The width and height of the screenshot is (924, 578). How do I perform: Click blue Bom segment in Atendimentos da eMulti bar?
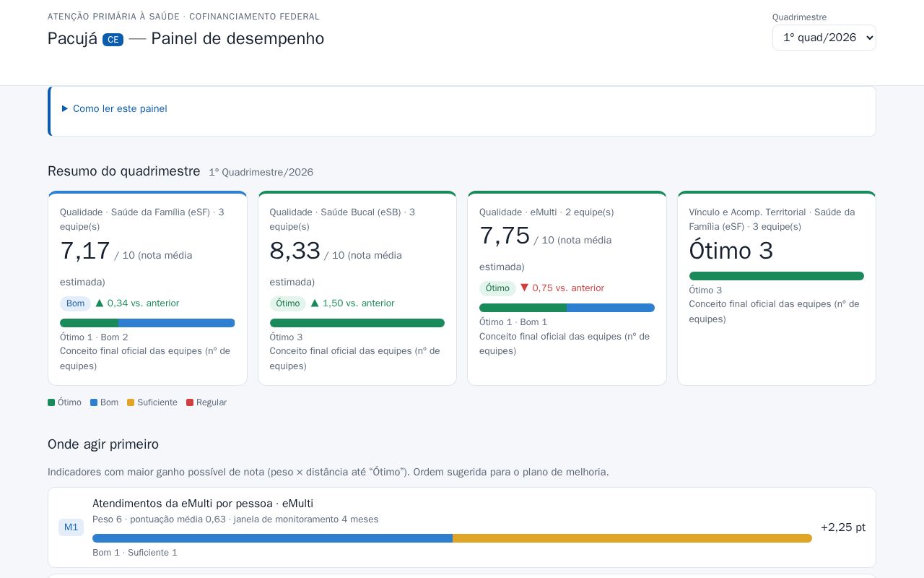pos(272,538)
